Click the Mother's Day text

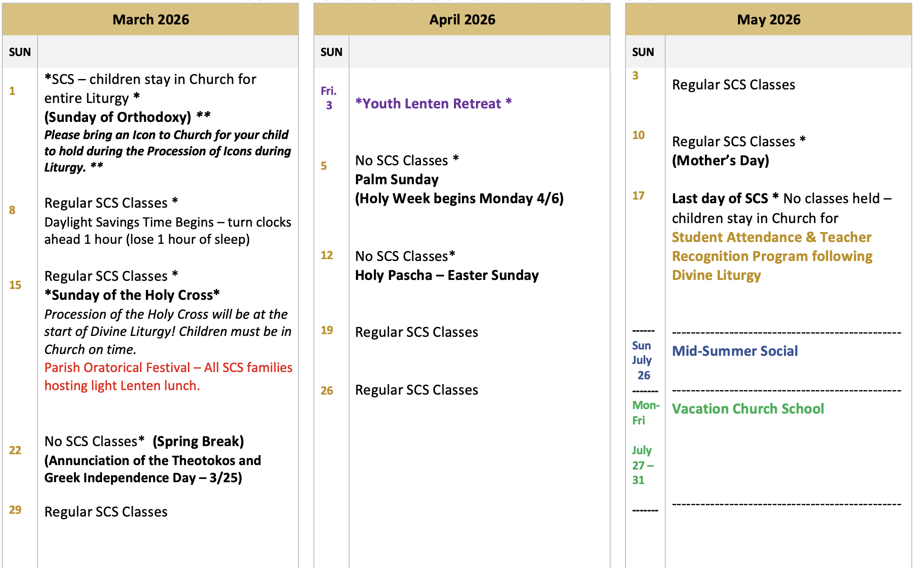click(x=720, y=160)
